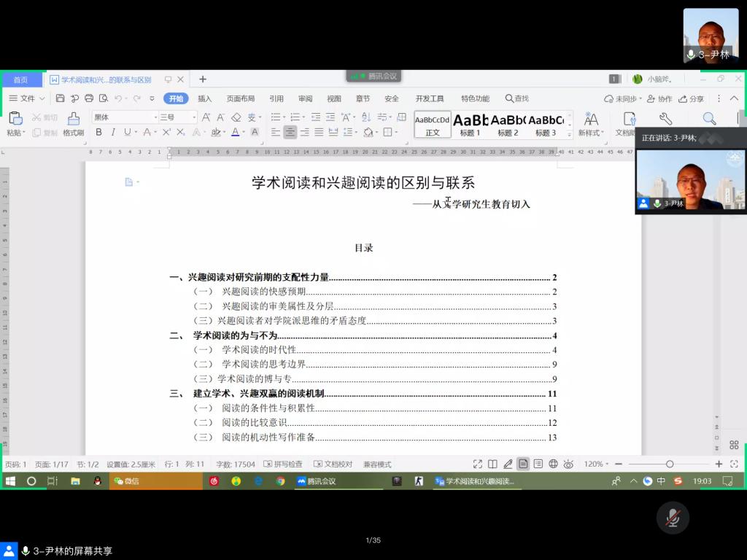
Task: Click the Sort (A-Z) icon
Action: [x=366, y=117]
